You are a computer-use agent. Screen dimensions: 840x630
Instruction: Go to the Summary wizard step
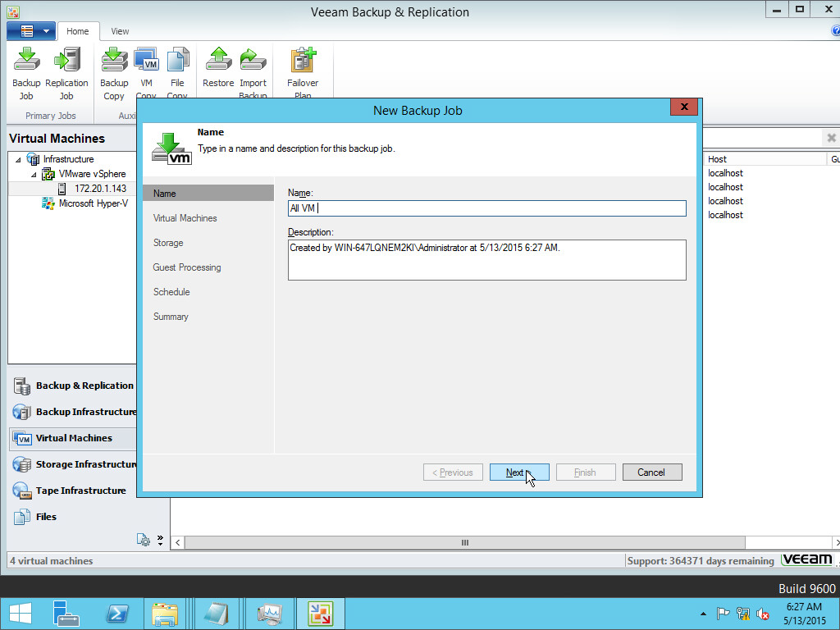[x=171, y=317]
